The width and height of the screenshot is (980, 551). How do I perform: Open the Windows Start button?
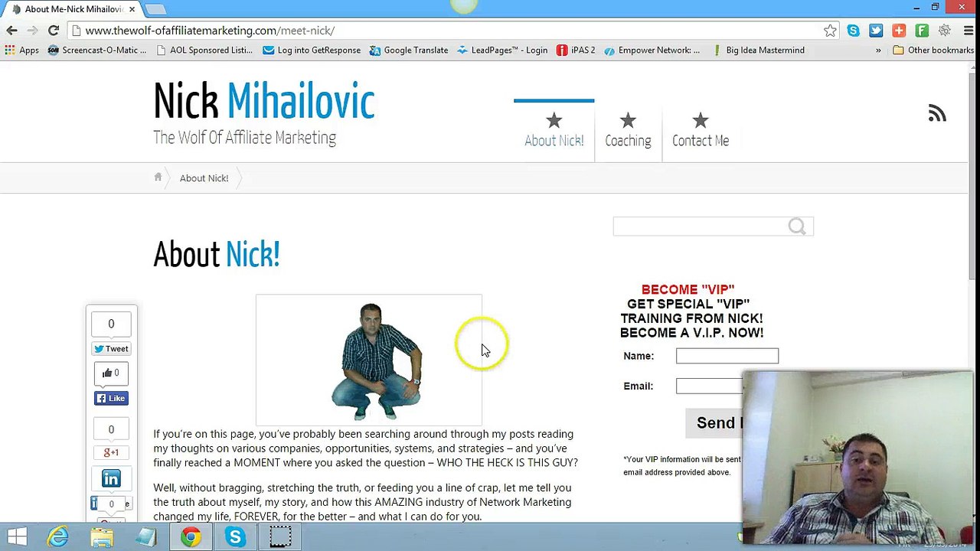pyautogui.click(x=17, y=537)
